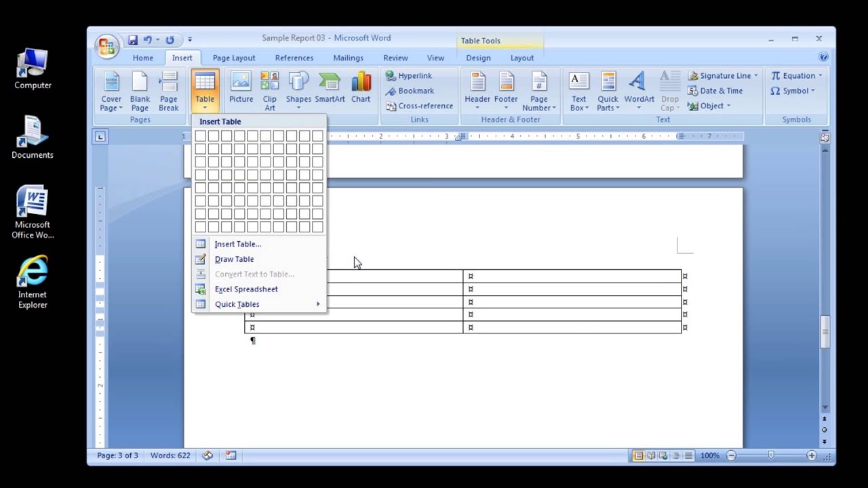Open Computer desktop icon
Screen dimensions: 868x488
(33, 69)
